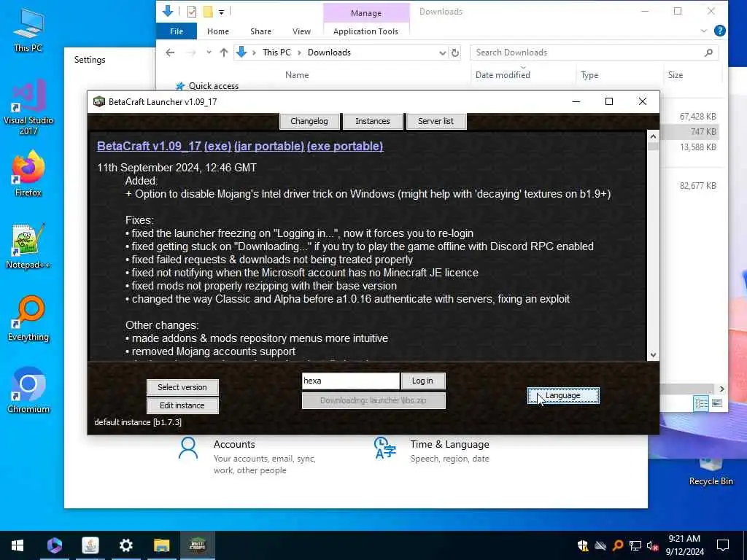Click the (jar portable) download link
This screenshot has height=560, width=747.
[269, 146]
